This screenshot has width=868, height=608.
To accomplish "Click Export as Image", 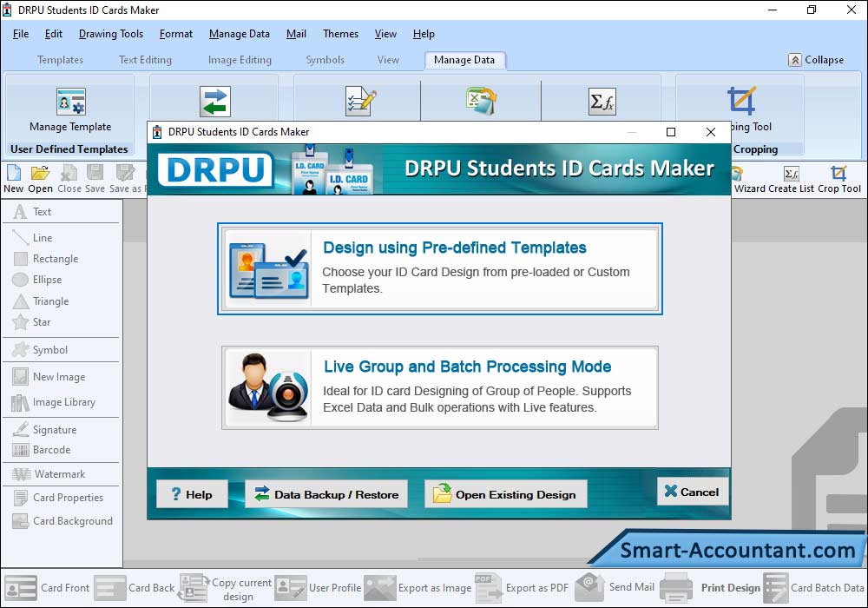I will click(418, 588).
